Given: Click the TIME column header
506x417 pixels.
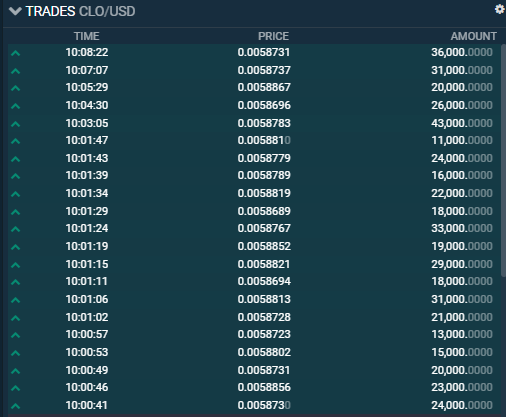Looking at the screenshot, I should 87,36.
